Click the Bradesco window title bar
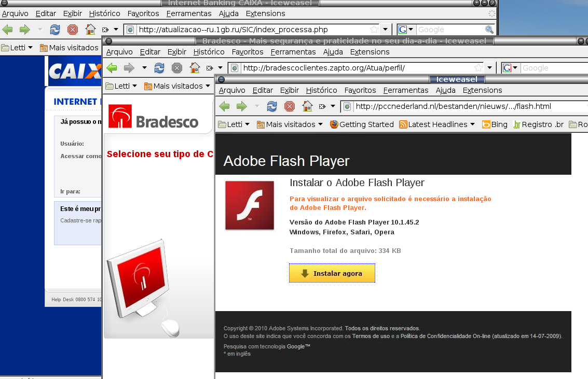Viewport: 588px width, 379px height. [344, 41]
